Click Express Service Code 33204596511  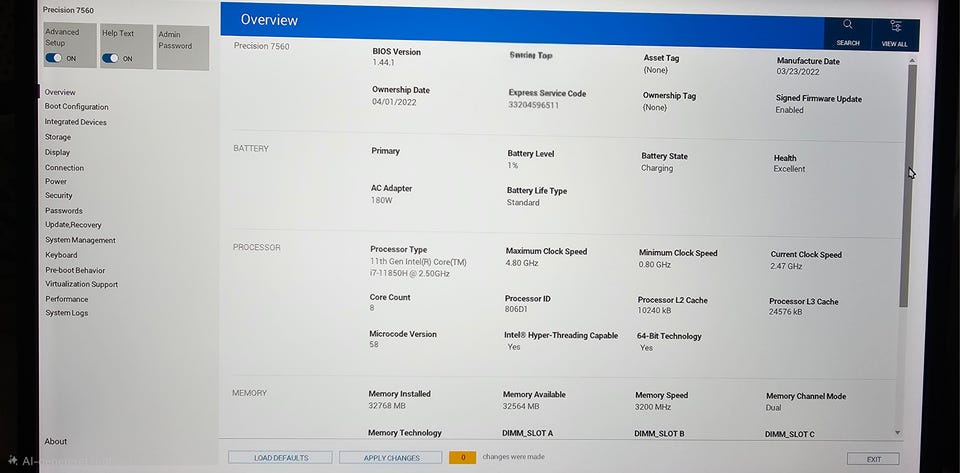[x=533, y=105]
